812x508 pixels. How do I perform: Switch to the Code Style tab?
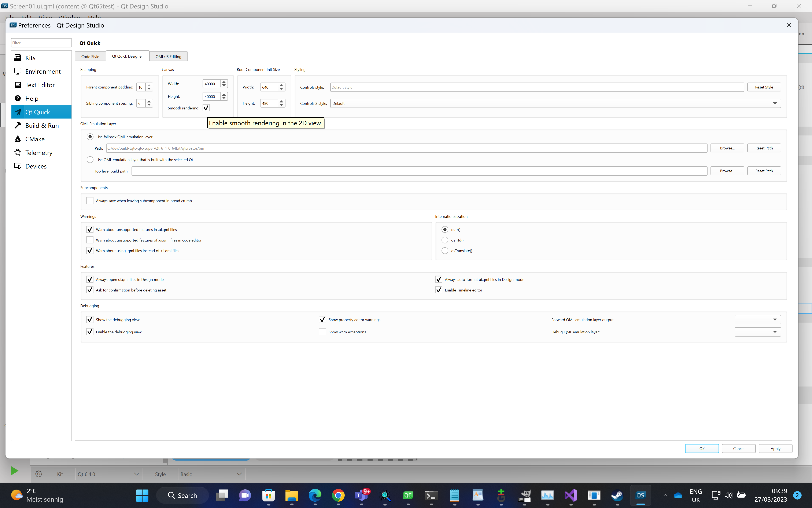(90, 57)
